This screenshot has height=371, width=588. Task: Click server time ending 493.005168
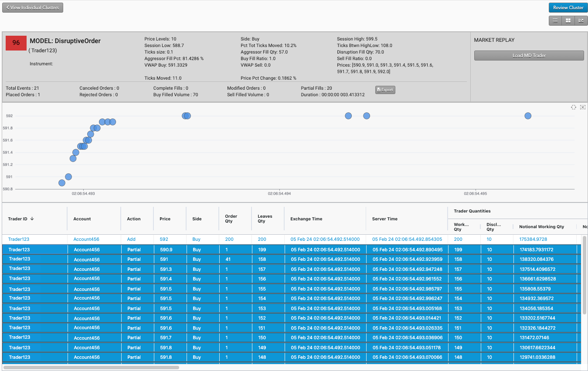pyautogui.click(x=407, y=308)
